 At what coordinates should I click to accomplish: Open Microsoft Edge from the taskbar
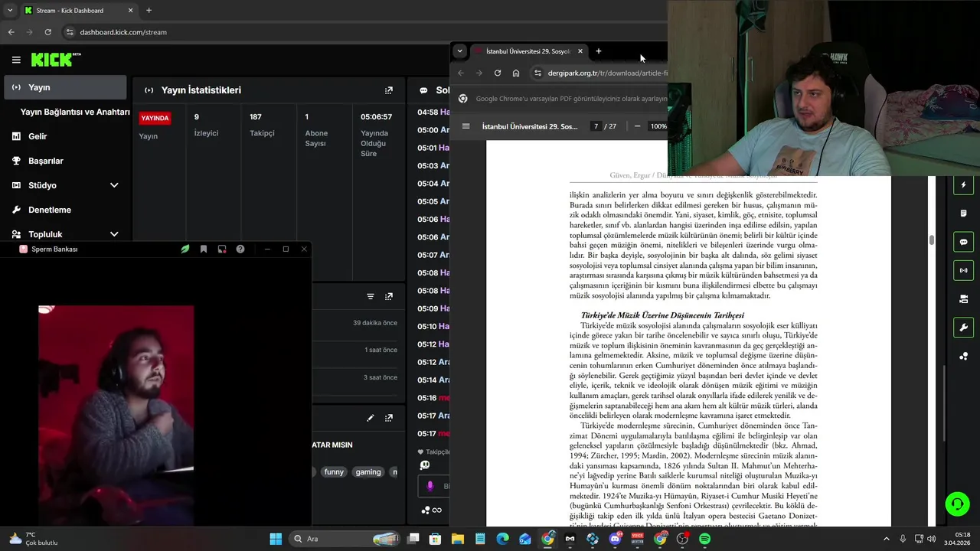tap(502, 539)
